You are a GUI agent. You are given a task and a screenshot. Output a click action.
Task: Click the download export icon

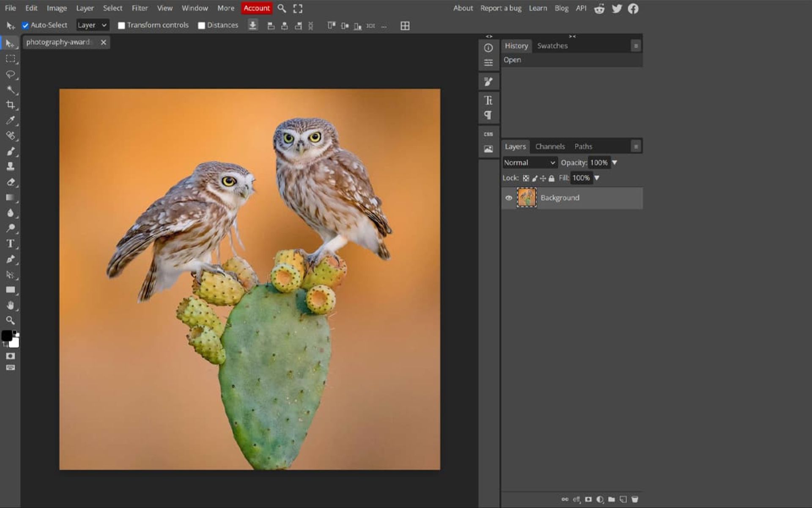252,25
